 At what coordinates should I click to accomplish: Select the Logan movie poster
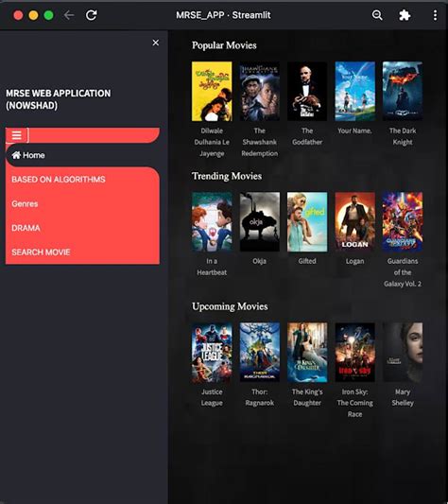point(354,222)
